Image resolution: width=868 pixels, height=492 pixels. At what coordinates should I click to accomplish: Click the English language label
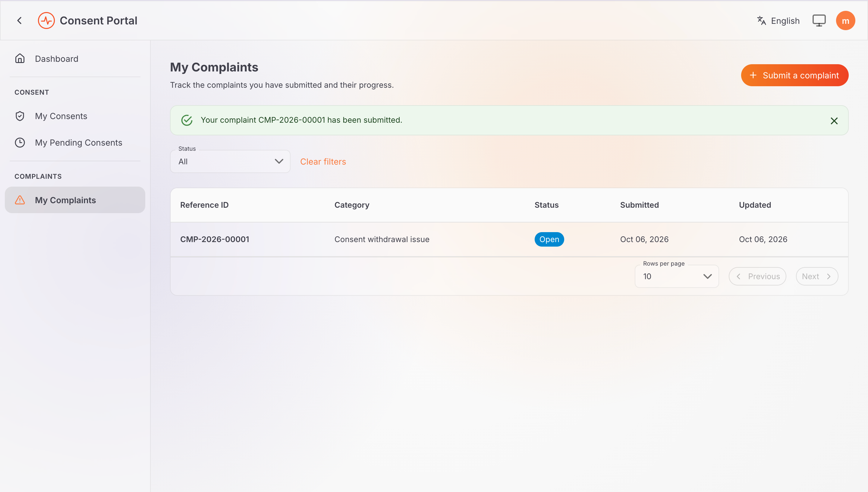[785, 21]
